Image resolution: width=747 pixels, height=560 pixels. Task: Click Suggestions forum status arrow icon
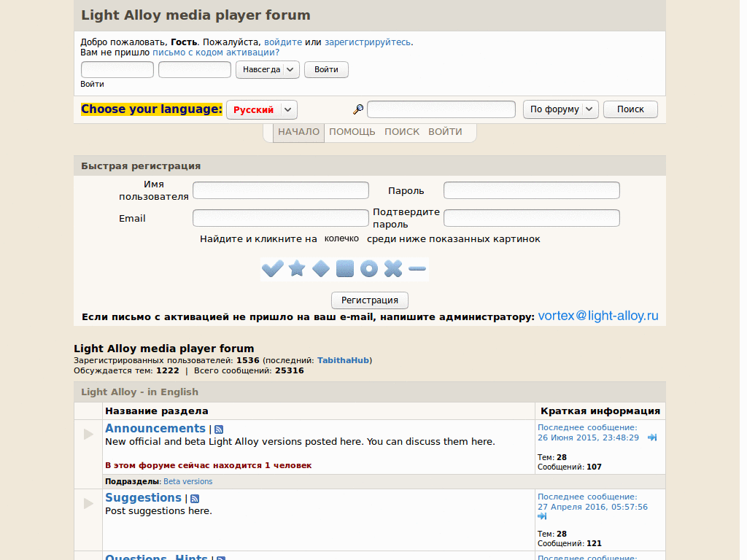pyautogui.click(x=88, y=503)
